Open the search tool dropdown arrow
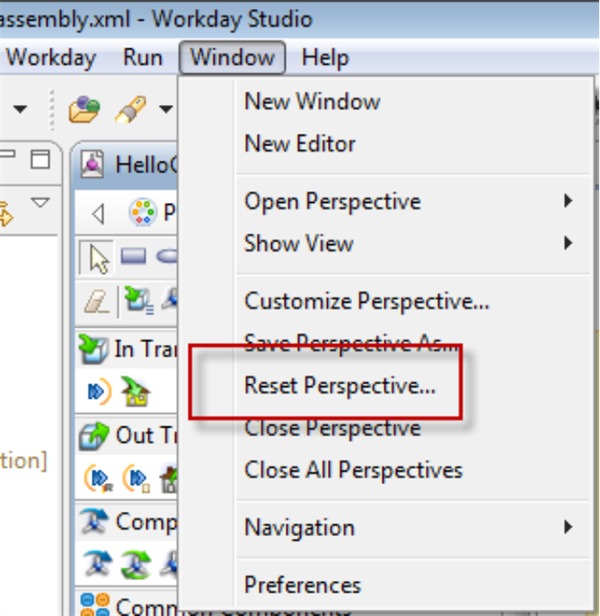The height and width of the screenshot is (616, 600). 166,109
